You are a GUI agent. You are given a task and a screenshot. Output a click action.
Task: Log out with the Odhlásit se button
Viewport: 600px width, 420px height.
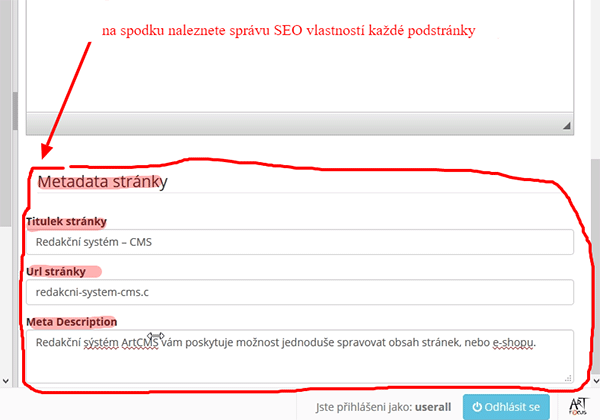(506, 407)
